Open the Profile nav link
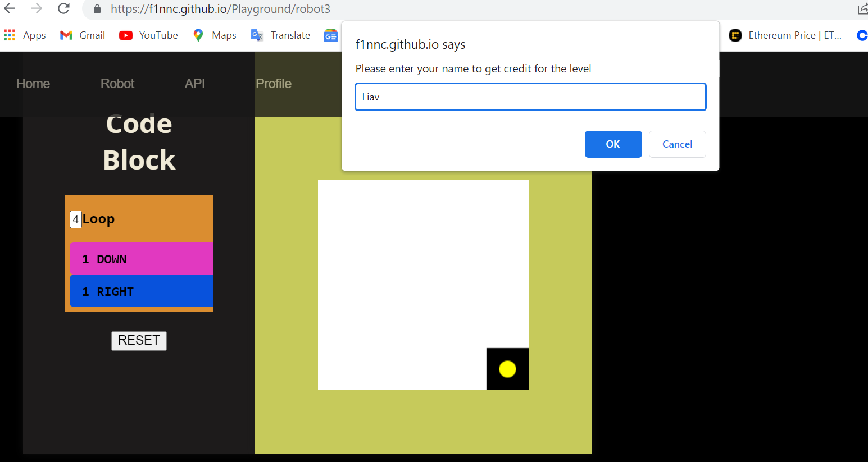This screenshot has width=868, height=462. (x=274, y=84)
